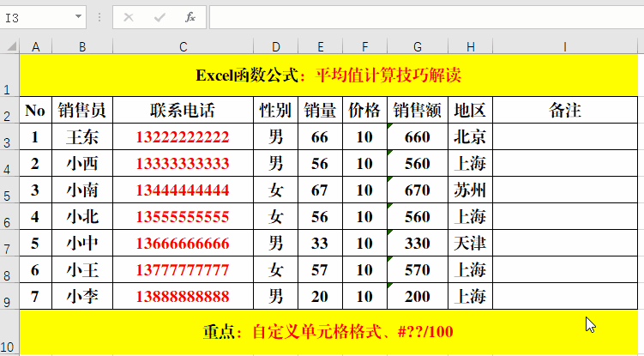Viewport: 644px width, 356px height.
Task: Click the '联系电话' header cell
Action: 184,110
